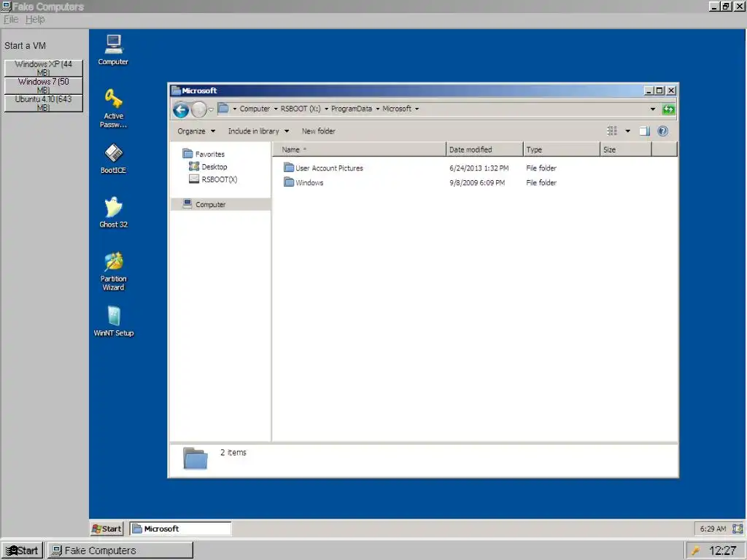Image resolution: width=747 pixels, height=560 pixels.
Task: Click the inner VM Start button
Action: [x=107, y=529]
